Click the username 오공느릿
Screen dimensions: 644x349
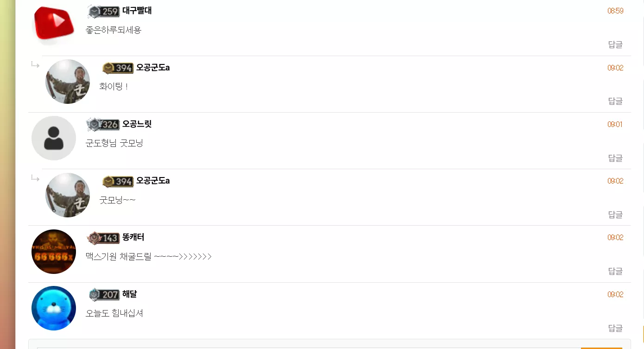137,124
